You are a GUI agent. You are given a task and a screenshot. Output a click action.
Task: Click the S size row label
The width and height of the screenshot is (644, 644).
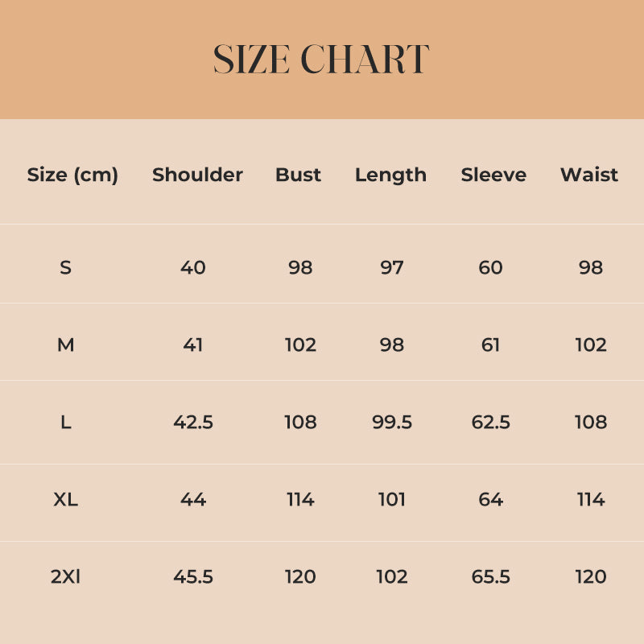click(x=65, y=267)
